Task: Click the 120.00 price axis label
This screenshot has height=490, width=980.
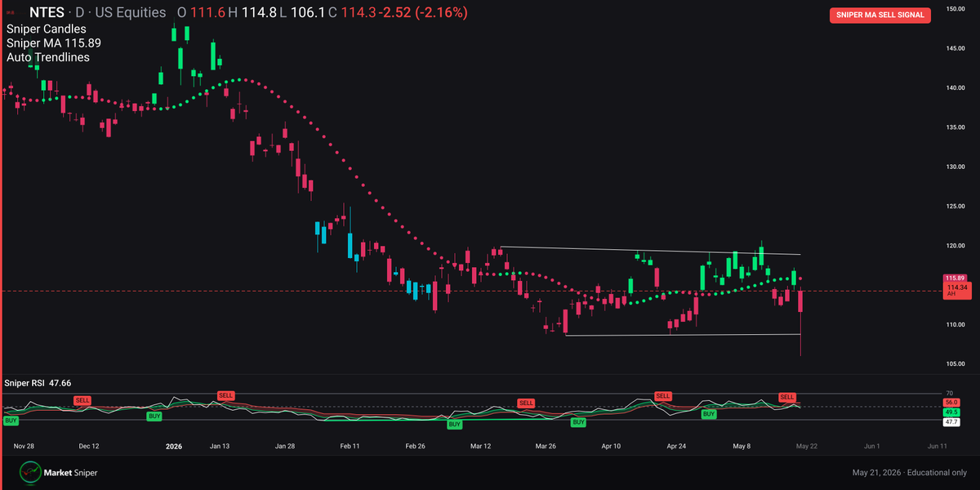Action: [957, 246]
